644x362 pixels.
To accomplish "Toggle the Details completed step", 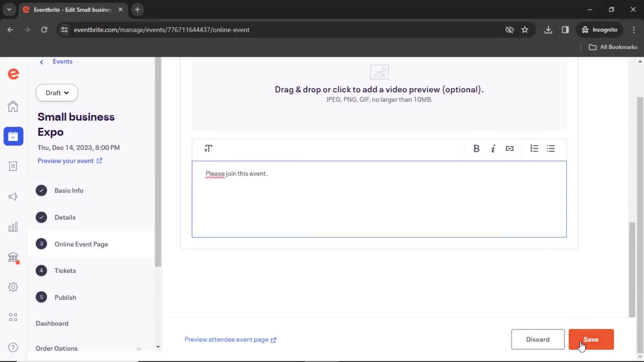I will 65,217.
